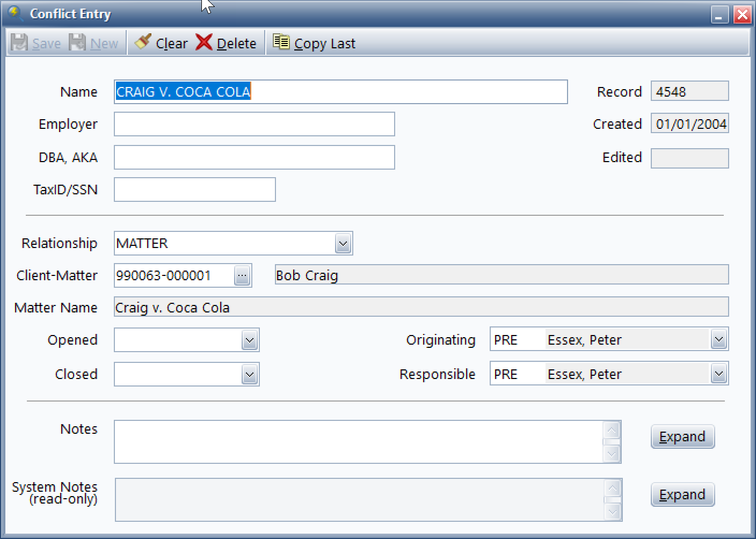Image resolution: width=756 pixels, height=539 pixels.
Task: Click the empty Edited date field
Action: tap(689, 158)
